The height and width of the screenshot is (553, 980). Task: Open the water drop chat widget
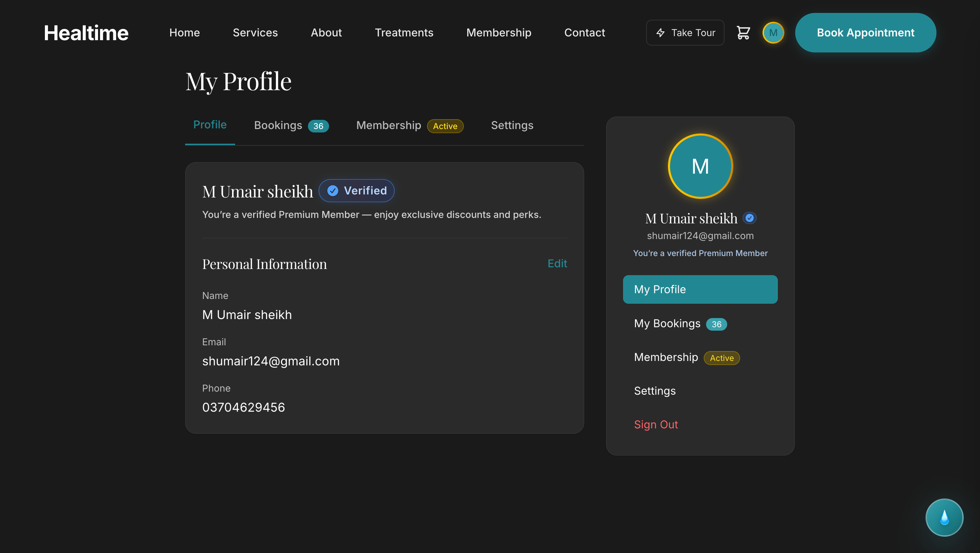pyautogui.click(x=944, y=517)
